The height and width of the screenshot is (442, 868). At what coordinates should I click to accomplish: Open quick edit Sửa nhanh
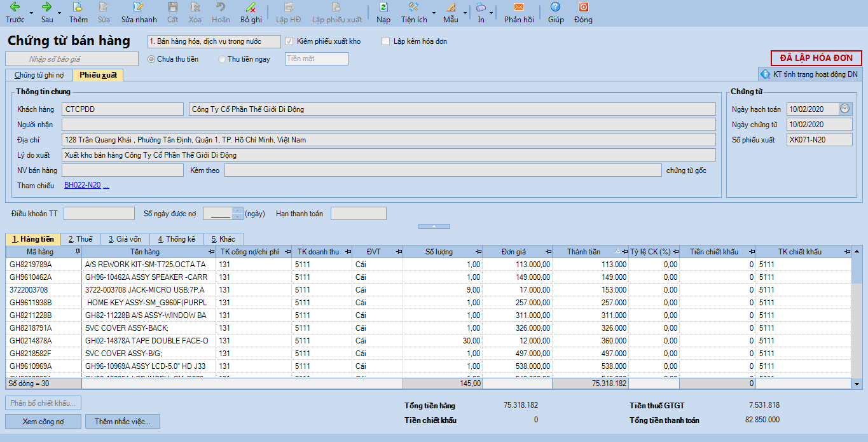pos(139,13)
